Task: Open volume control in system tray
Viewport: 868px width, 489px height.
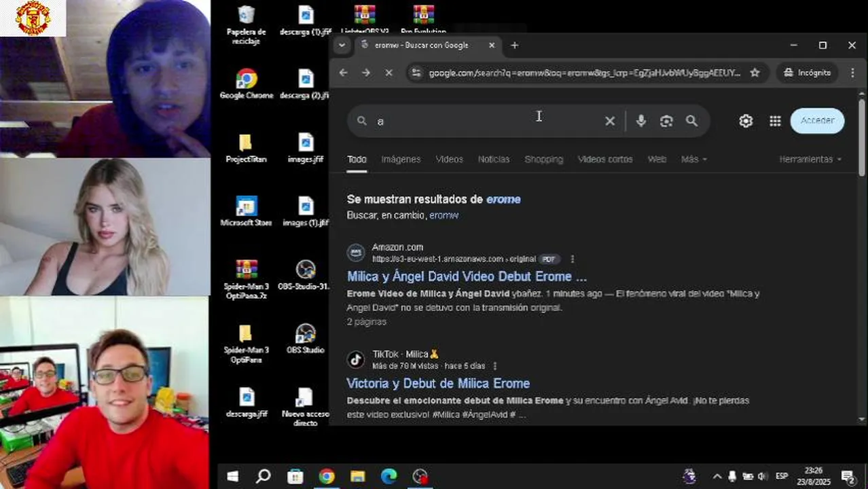Action: point(762,476)
